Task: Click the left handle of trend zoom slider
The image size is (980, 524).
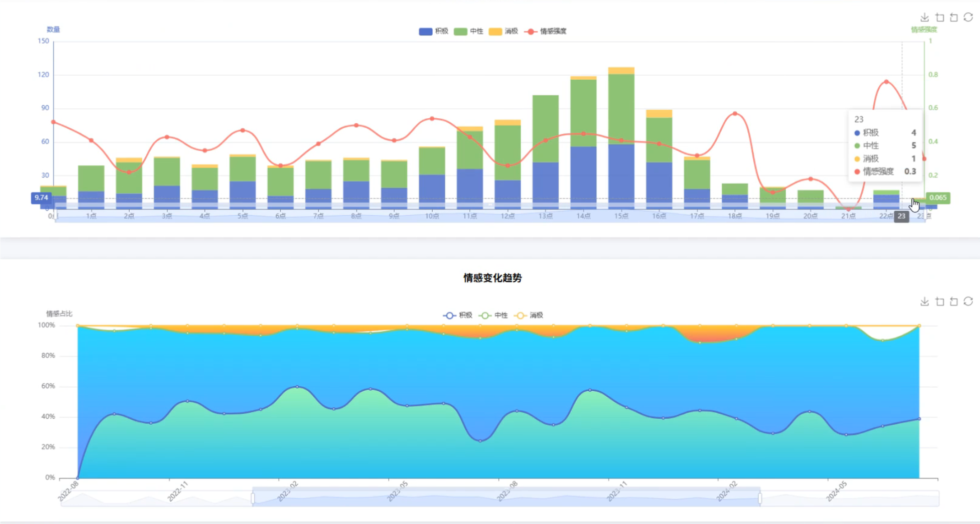Action: click(x=253, y=498)
